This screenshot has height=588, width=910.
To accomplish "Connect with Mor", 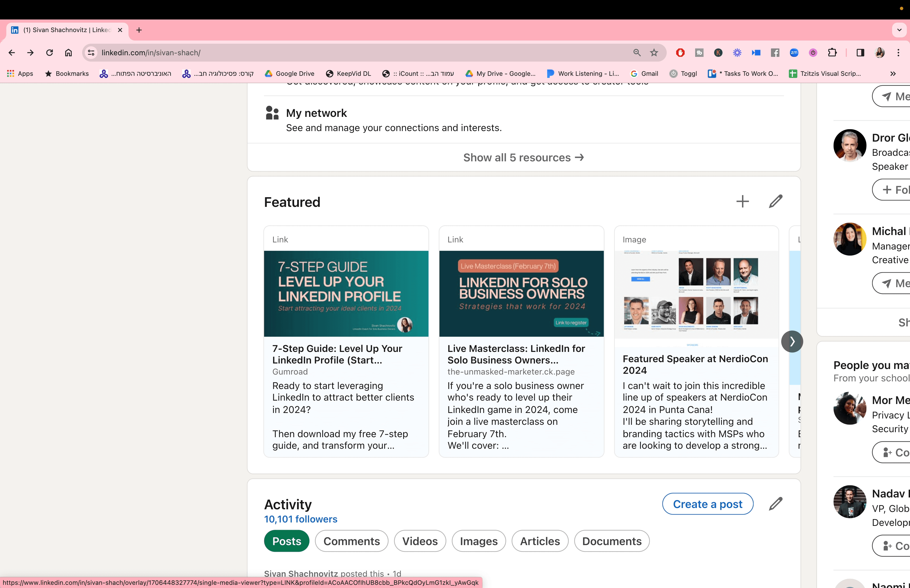I will (891, 452).
